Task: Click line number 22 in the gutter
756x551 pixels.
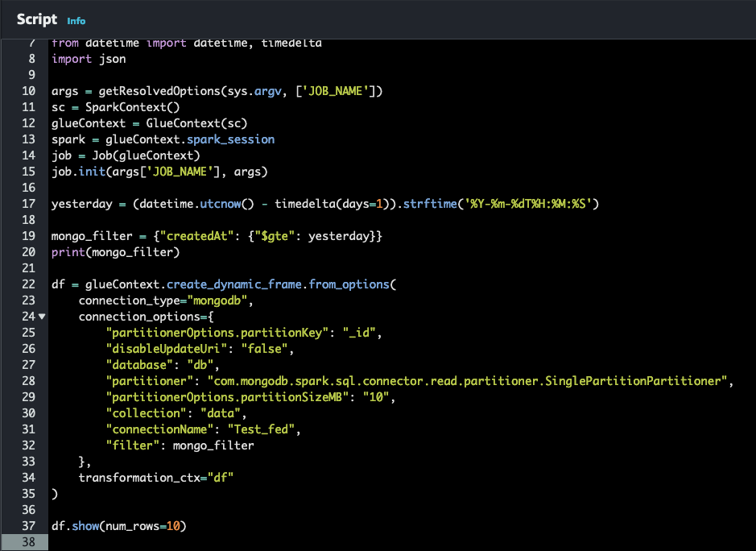Action: pyautogui.click(x=28, y=284)
